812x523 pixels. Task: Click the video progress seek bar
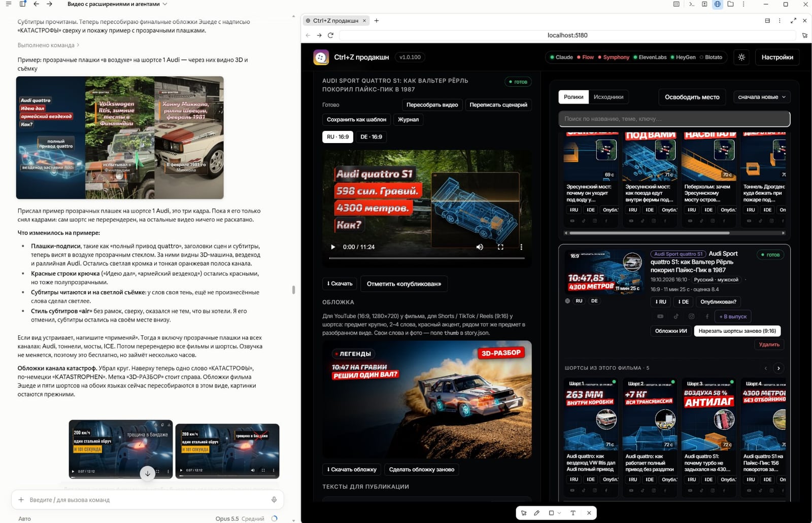[427, 258]
